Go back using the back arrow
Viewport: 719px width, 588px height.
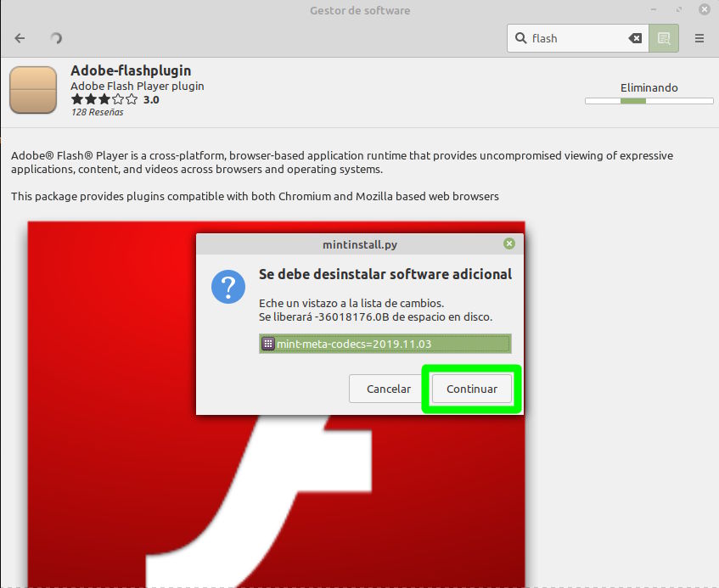click(20, 38)
